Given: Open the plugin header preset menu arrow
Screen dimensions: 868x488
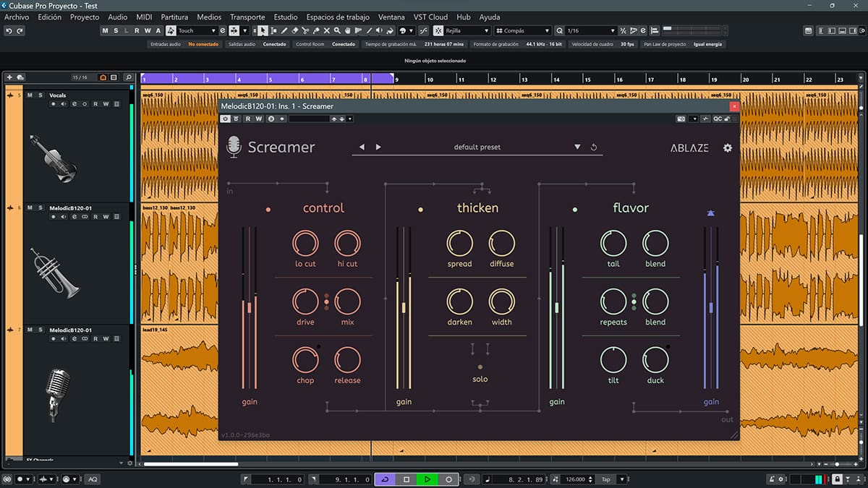Looking at the screenshot, I should (x=350, y=119).
